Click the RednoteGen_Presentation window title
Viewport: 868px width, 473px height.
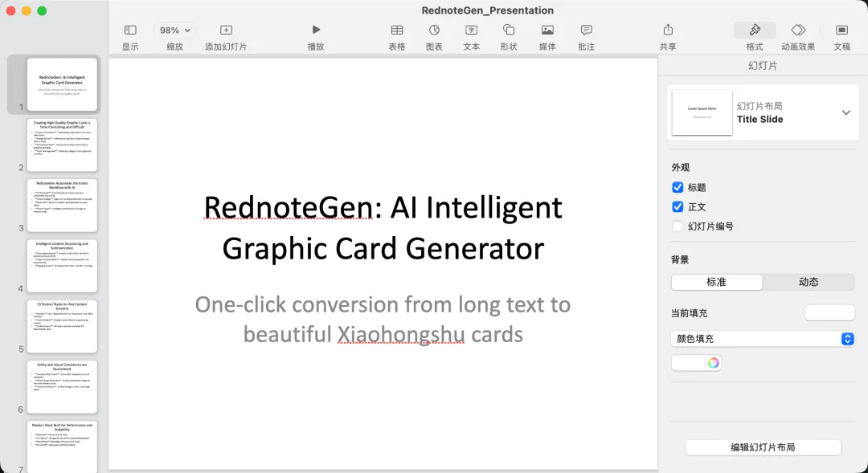pyautogui.click(x=487, y=10)
